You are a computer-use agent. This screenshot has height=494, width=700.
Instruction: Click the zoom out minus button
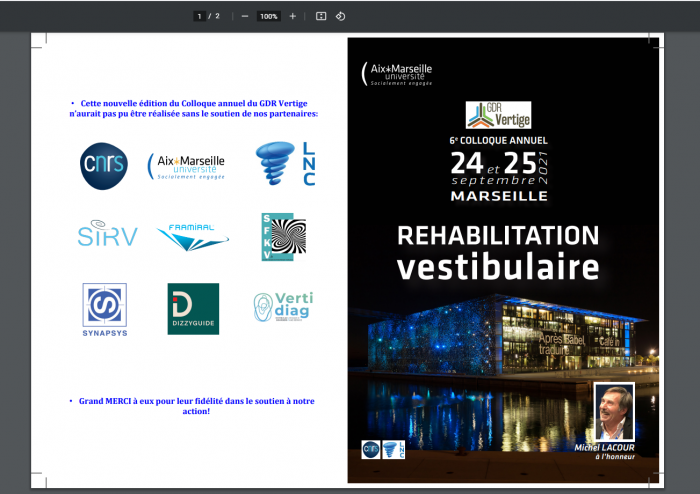click(245, 17)
